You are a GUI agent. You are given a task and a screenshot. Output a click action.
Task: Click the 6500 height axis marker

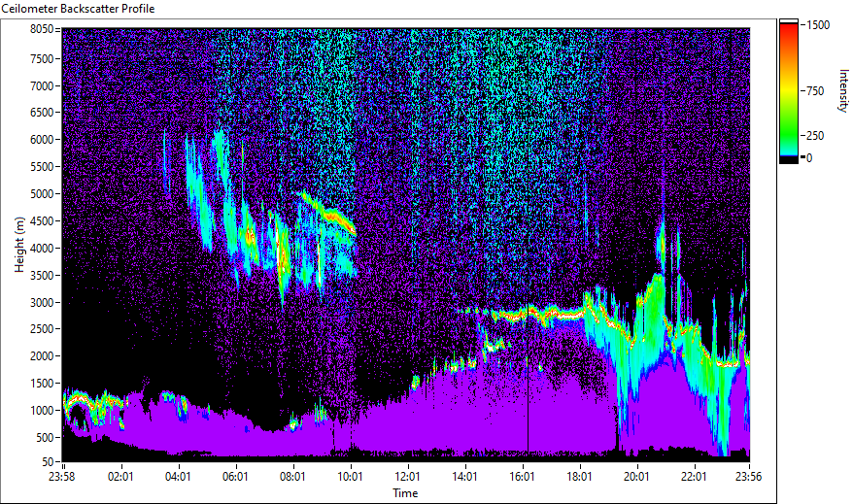click(x=42, y=113)
